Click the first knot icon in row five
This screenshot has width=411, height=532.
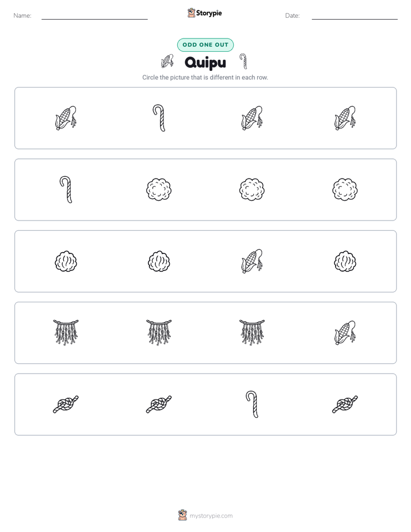[66, 404]
